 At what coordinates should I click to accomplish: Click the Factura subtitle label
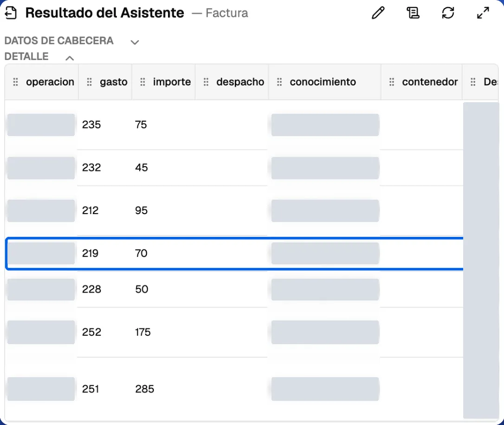226,13
